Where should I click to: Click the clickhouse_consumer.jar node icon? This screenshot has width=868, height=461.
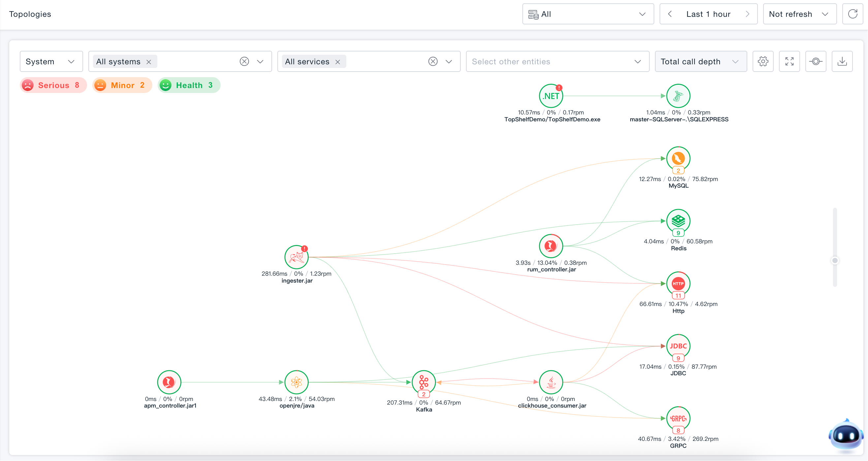(551, 382)
